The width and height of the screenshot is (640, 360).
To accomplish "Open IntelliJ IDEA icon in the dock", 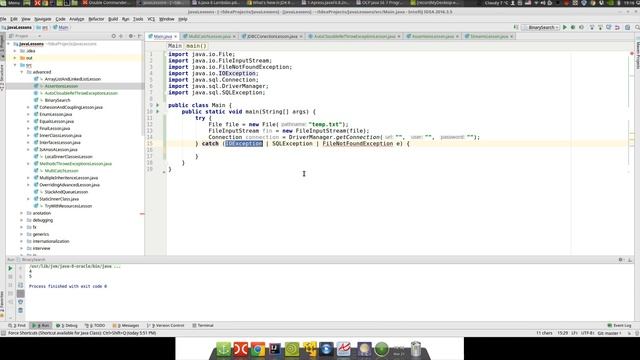I will 275,349.
